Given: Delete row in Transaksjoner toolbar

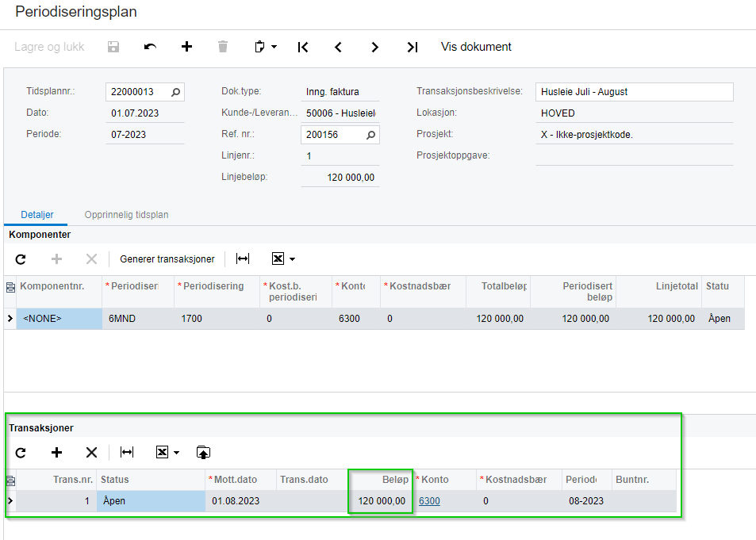Looking at the screenshot, I should (x=91, y=452).
